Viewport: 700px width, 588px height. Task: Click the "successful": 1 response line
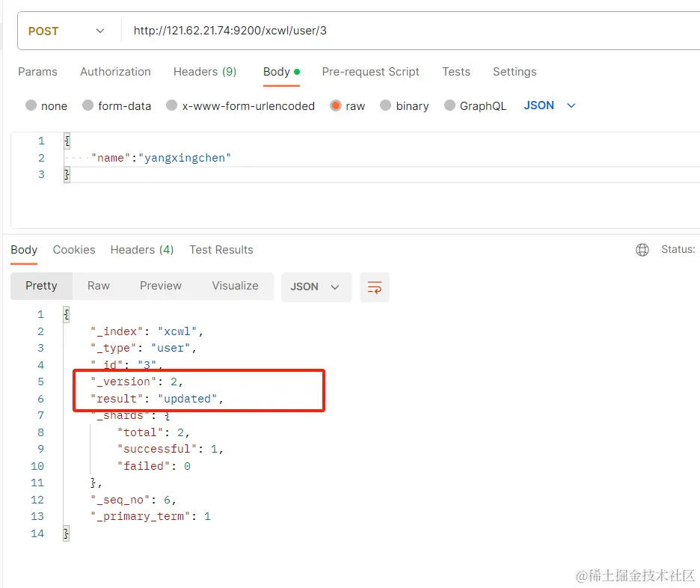tap(170, 449)
